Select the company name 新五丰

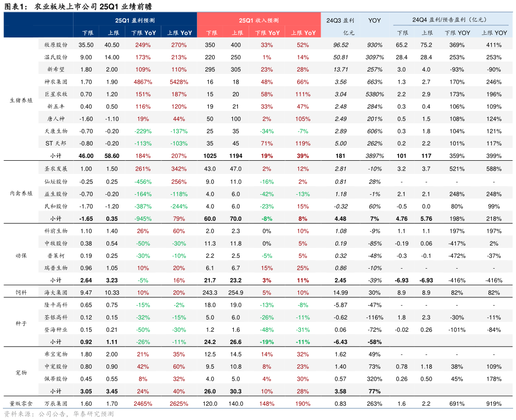56,106
